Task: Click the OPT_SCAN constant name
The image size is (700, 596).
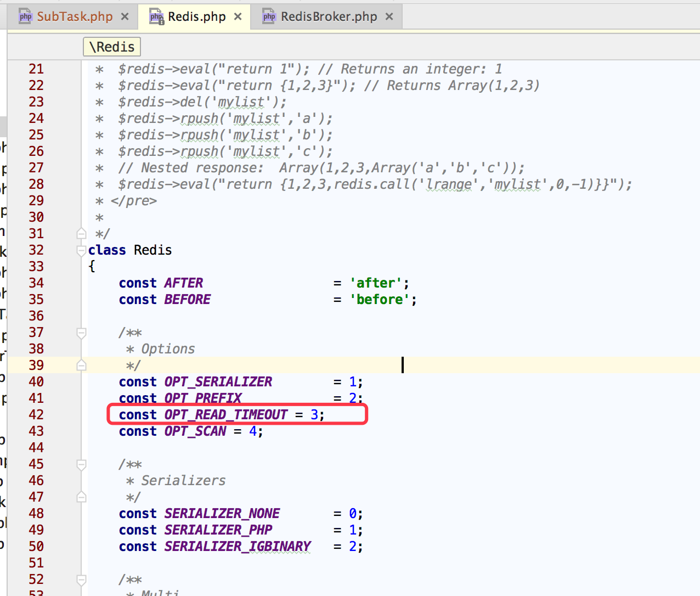Action: [195, 431]
